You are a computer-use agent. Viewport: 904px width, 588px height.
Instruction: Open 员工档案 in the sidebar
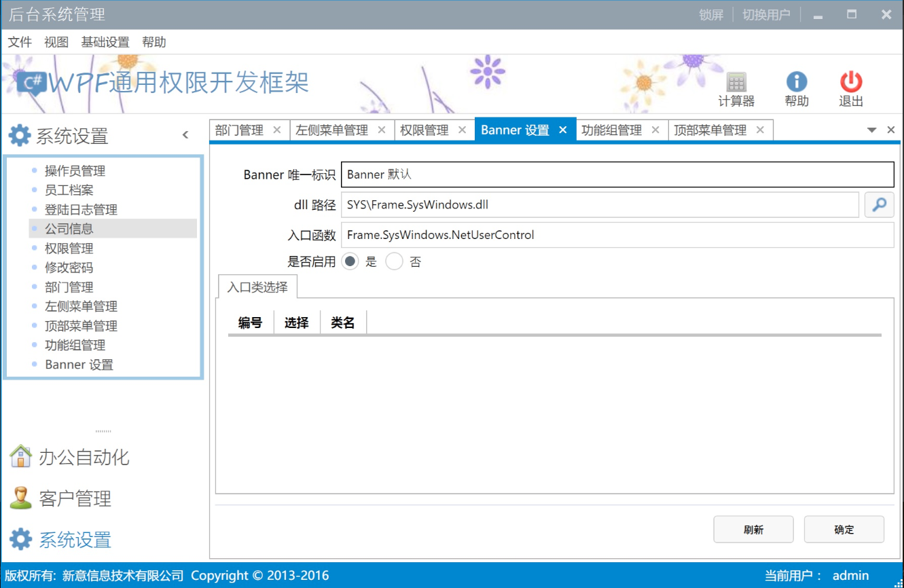tap(69, 190)
